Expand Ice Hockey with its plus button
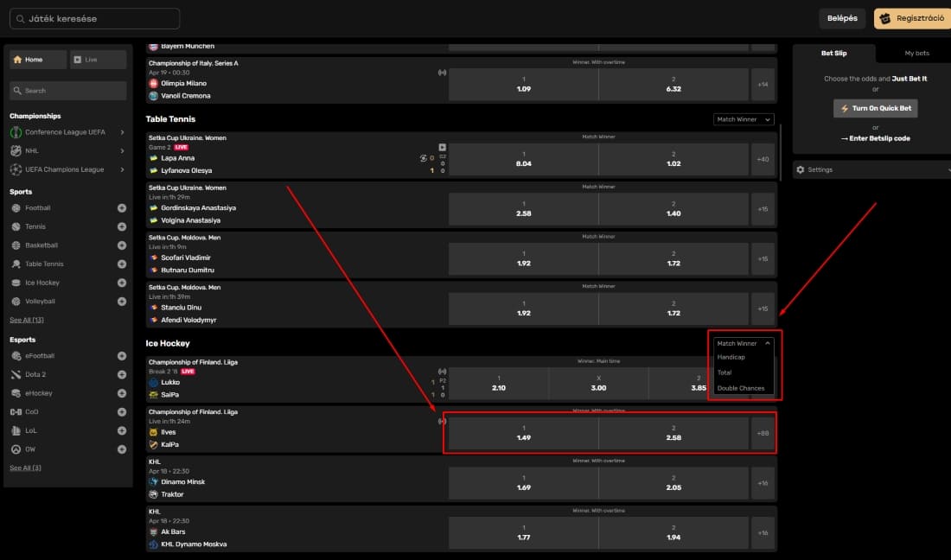 [x=122, y=283]
